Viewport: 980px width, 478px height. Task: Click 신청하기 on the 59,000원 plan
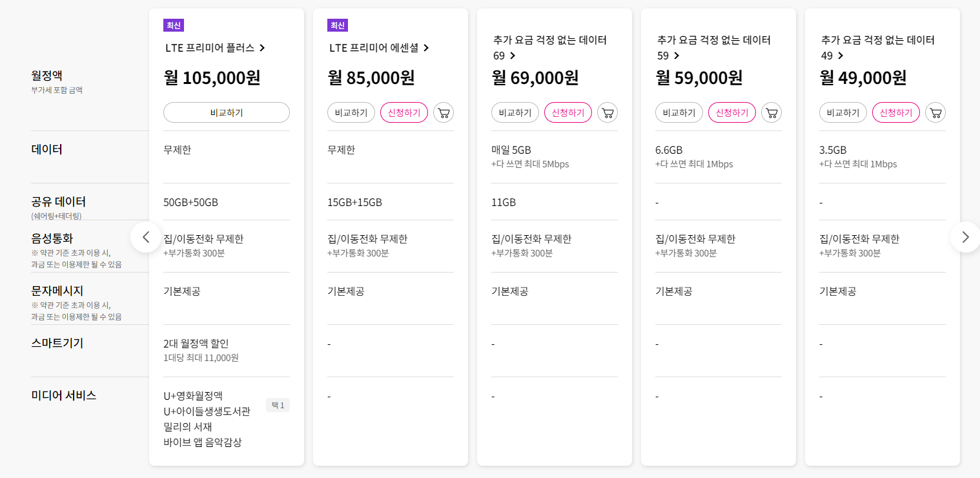[x=732, y=112]
